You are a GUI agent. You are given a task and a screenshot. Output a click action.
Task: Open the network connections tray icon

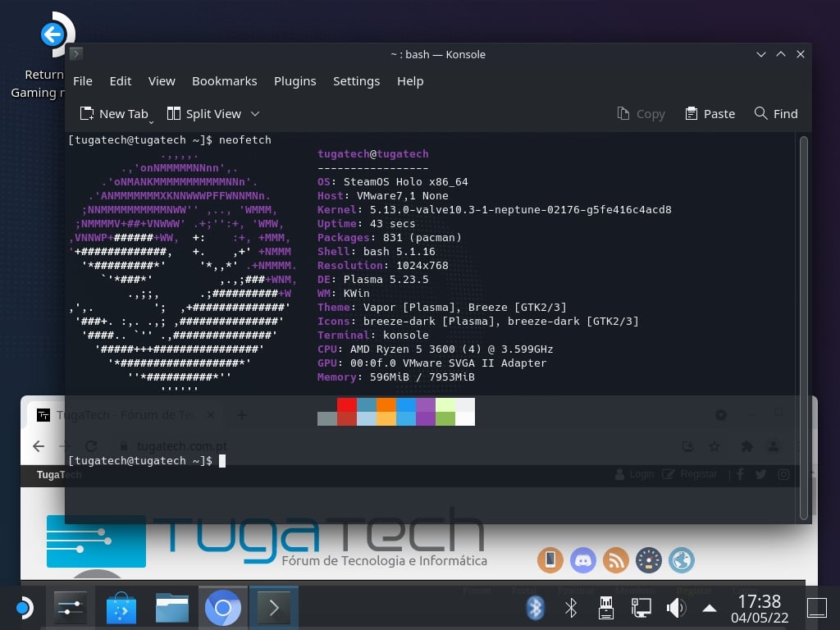coord(641,608)
